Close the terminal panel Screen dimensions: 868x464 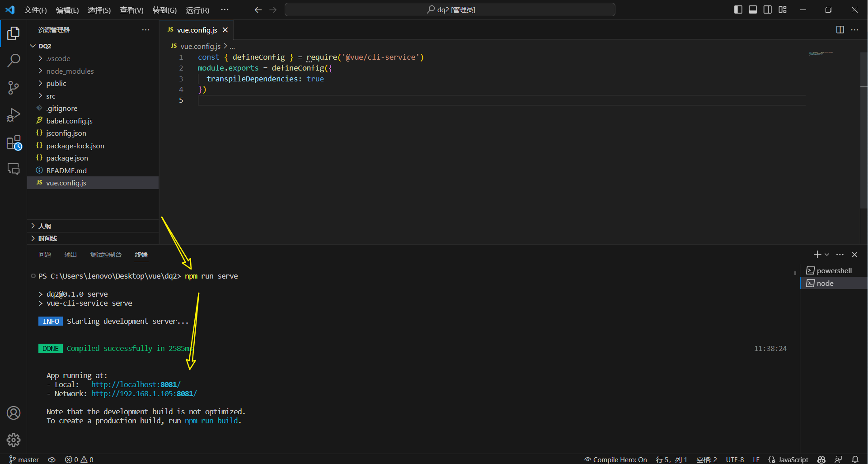point(854,255)
